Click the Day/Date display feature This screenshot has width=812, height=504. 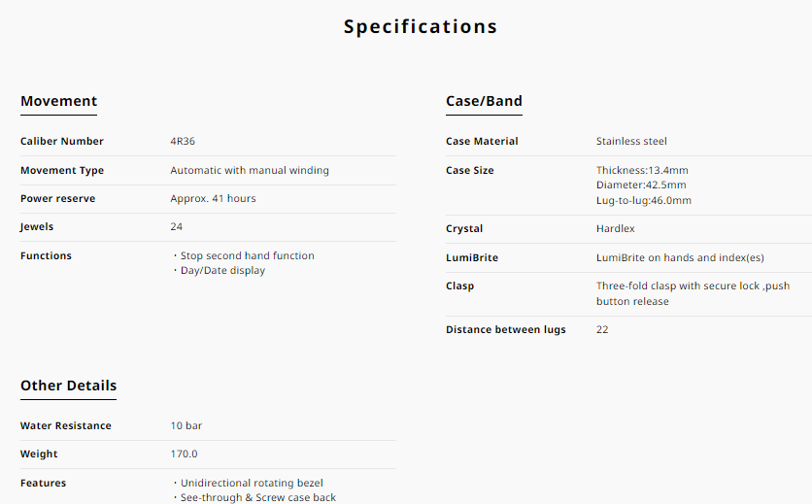point(222,271)
